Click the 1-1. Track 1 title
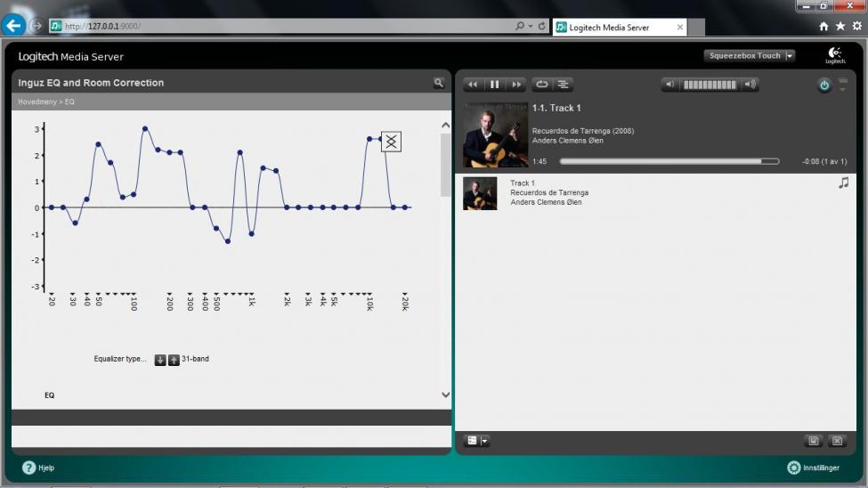 pyautogui.click(x=556, y=108)
